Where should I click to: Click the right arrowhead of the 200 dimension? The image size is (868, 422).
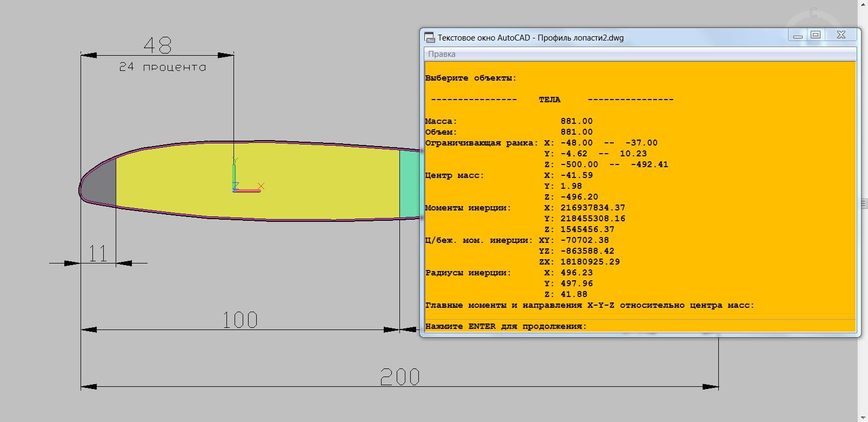pyautogui.click(x=711, y=387)
